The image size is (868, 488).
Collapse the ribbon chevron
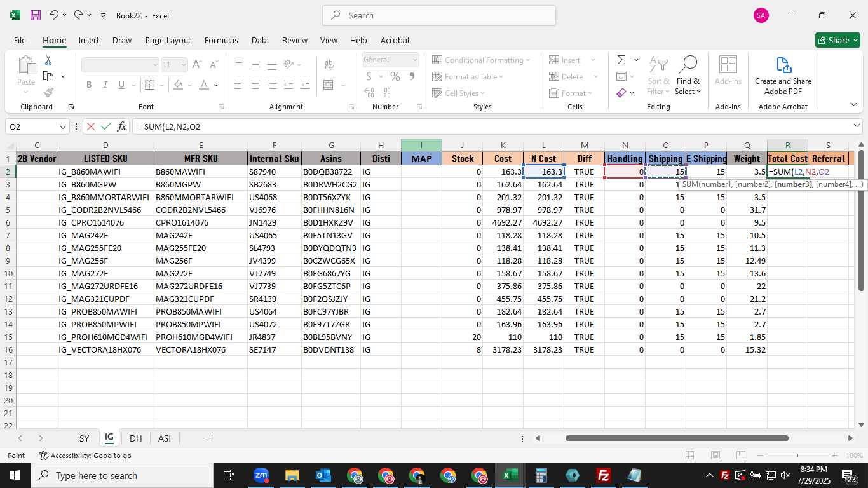pyautogui.click(x=853, y=105)
